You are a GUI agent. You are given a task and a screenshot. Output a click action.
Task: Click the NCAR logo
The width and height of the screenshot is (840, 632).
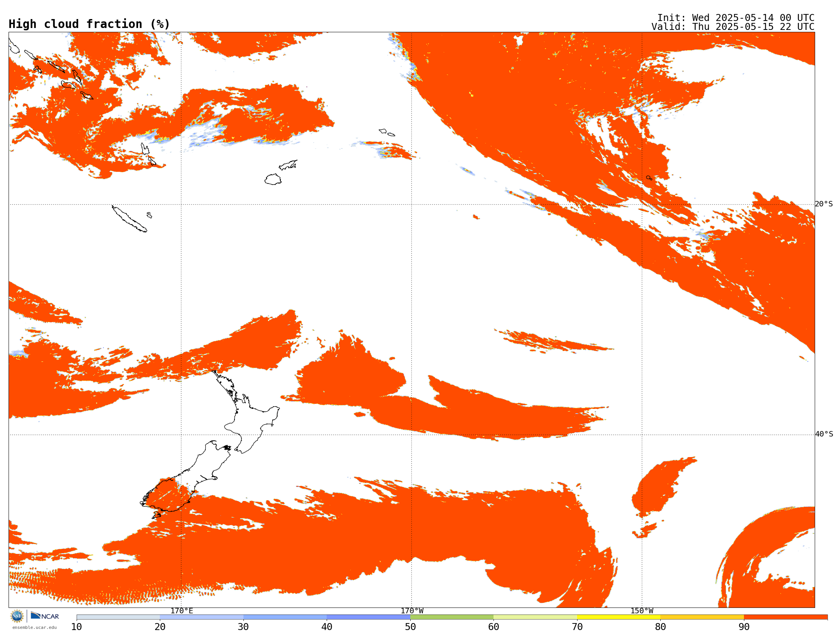[45, 616]
